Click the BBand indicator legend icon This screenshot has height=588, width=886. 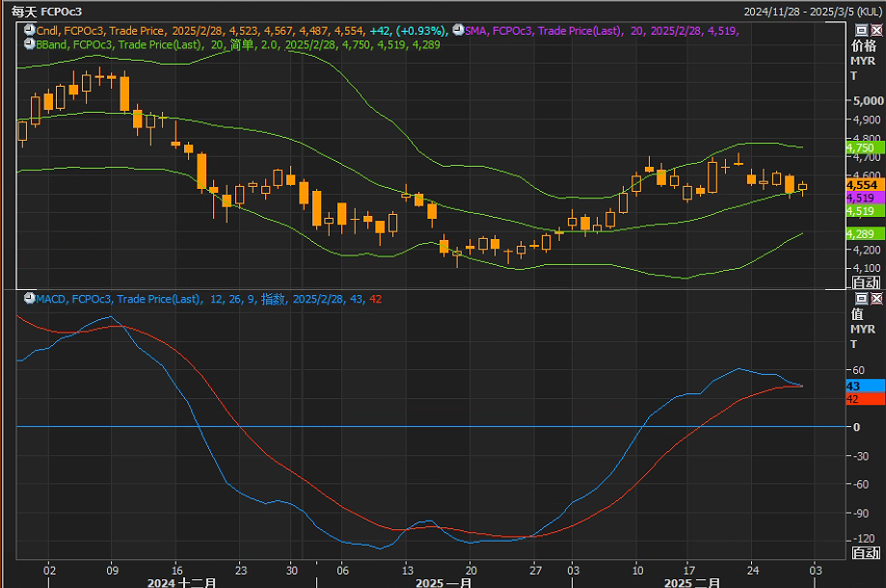29,44
